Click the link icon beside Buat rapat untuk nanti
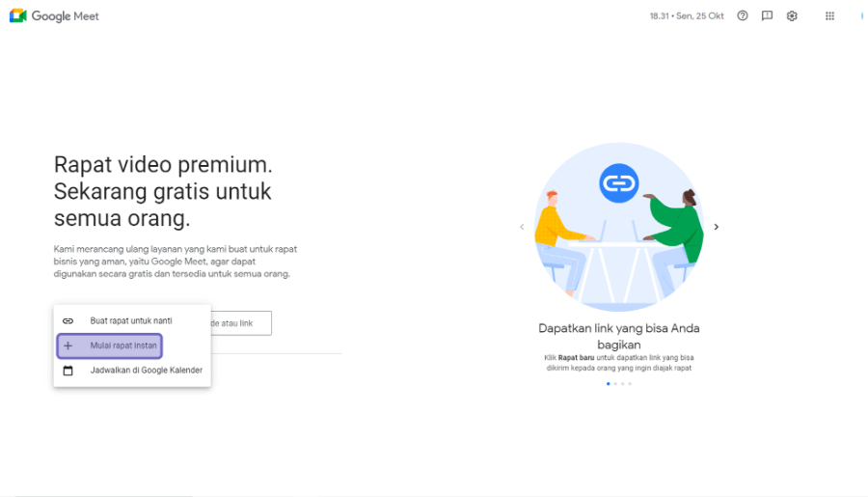This screenshot has width=868, height=497. click(x=68, y=320)
